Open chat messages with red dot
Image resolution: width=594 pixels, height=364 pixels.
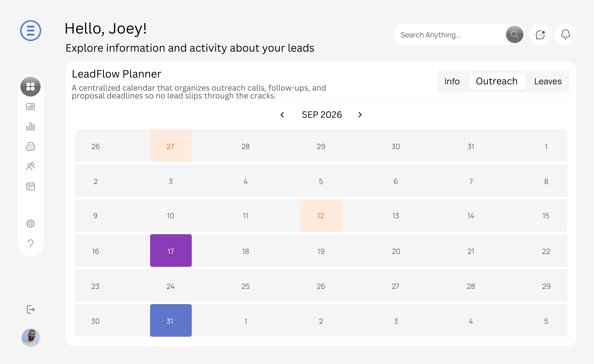(x=540, y=35)
